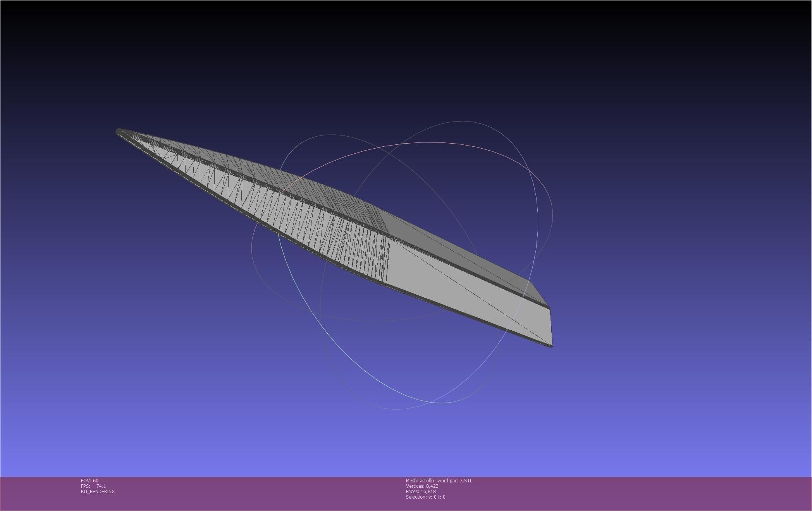Click the Faces: 16,818 info line
The height and width of the screenshot is (511, 812).
pos(420,492)
